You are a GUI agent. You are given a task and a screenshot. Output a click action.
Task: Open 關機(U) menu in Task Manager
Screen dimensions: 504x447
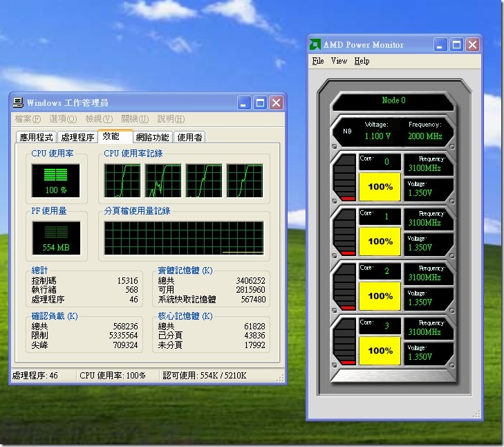tap(135, 119)
